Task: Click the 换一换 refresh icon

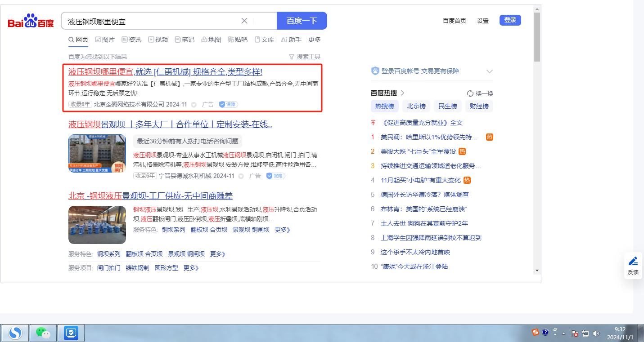Action: [470, 93]
